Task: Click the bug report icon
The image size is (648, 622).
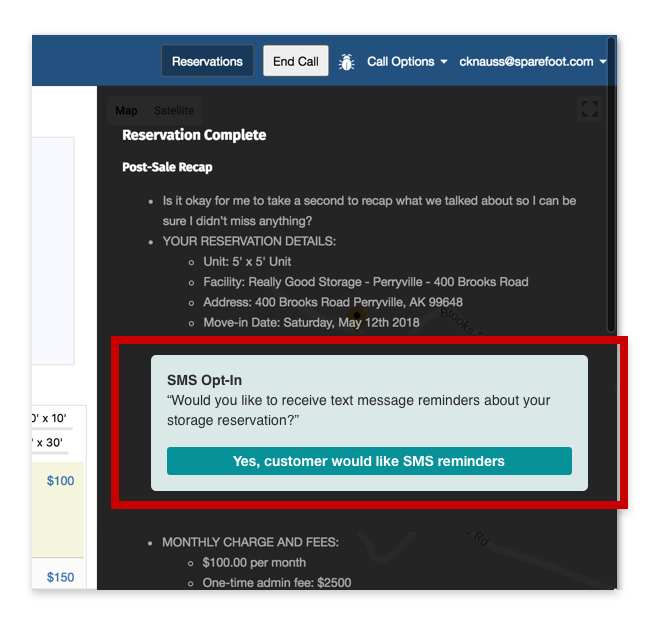Action: (x=346, y=62)
